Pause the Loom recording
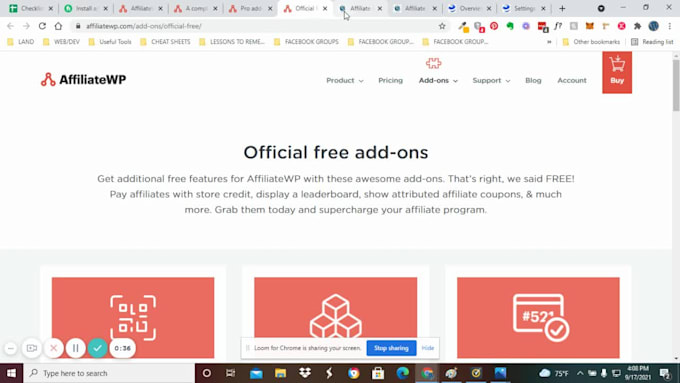This screenshot has width=680, height=383. click(75, 348)
